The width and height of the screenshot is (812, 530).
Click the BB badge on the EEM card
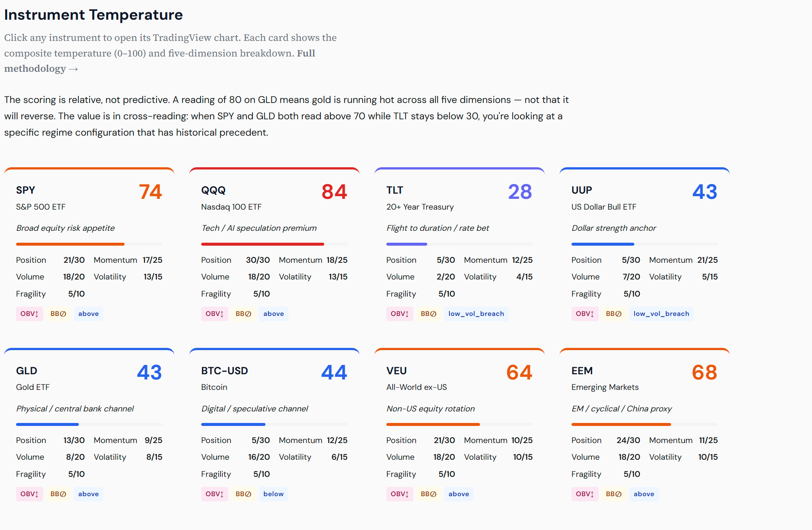614,494
